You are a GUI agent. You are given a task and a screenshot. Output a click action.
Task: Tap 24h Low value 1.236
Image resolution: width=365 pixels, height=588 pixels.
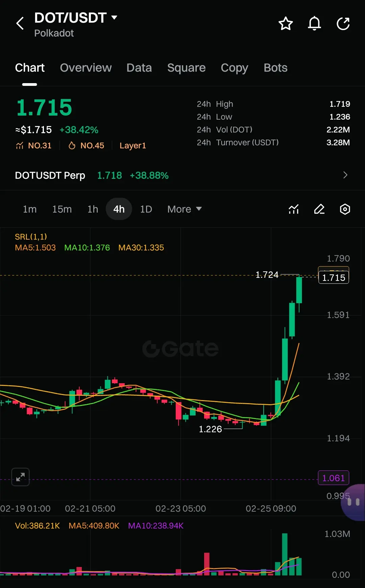340,117
